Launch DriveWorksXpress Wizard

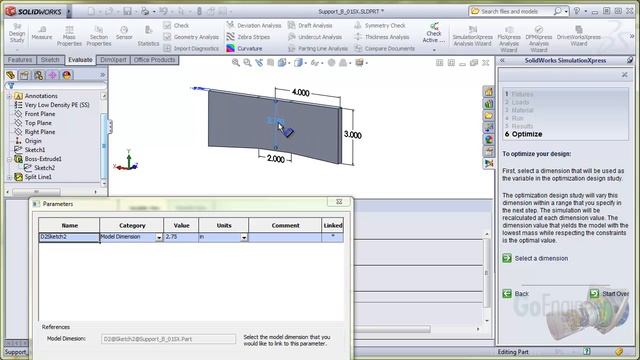tap(579, 36)
